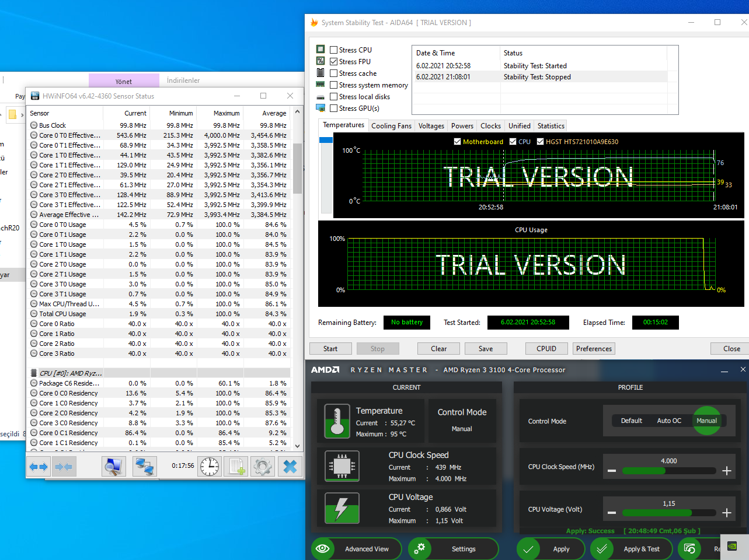Image resolution: width=749 pixels, height=560 pixels.
Task: Click monitor icon beside Stress GPU(s)
Action: [320, 108]
